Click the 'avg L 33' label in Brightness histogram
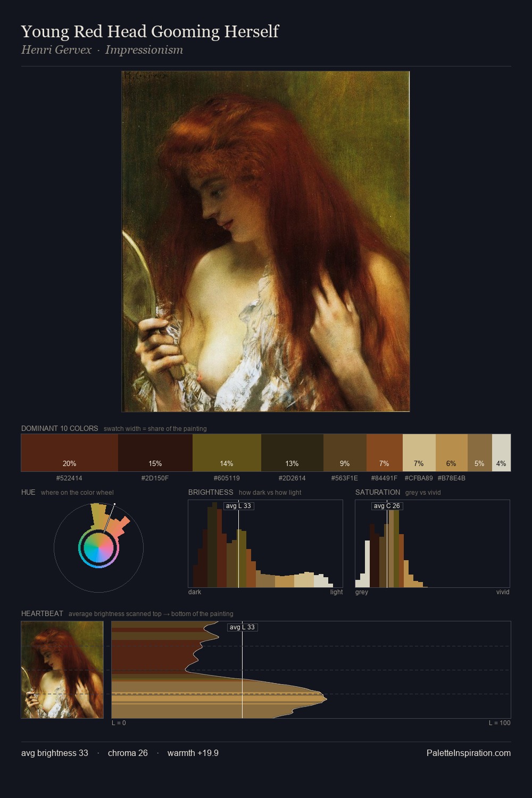This screenshot has width=532, height=798. (x=238, y=506)
